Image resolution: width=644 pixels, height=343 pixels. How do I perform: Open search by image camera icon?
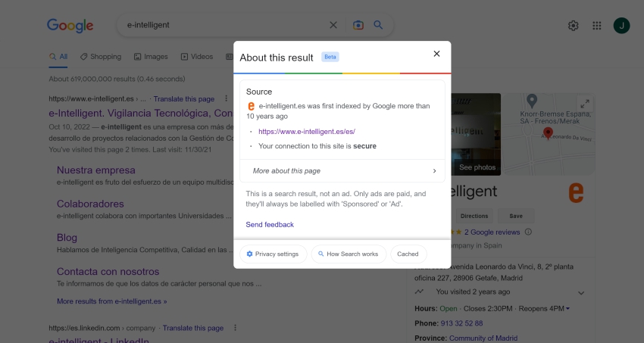click(358, 25)
